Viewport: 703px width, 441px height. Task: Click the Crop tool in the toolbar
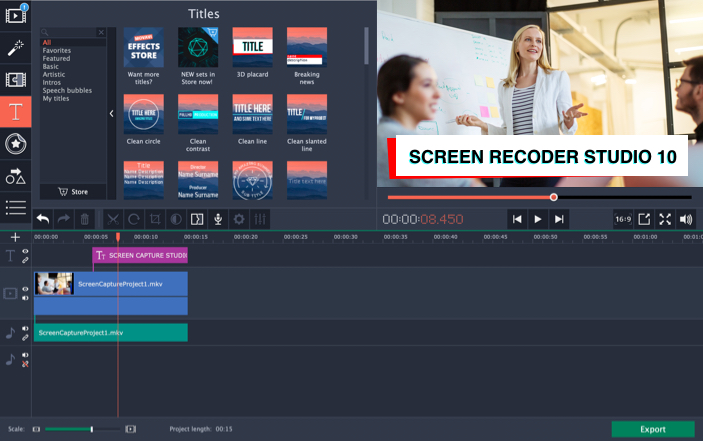[154, 219]
